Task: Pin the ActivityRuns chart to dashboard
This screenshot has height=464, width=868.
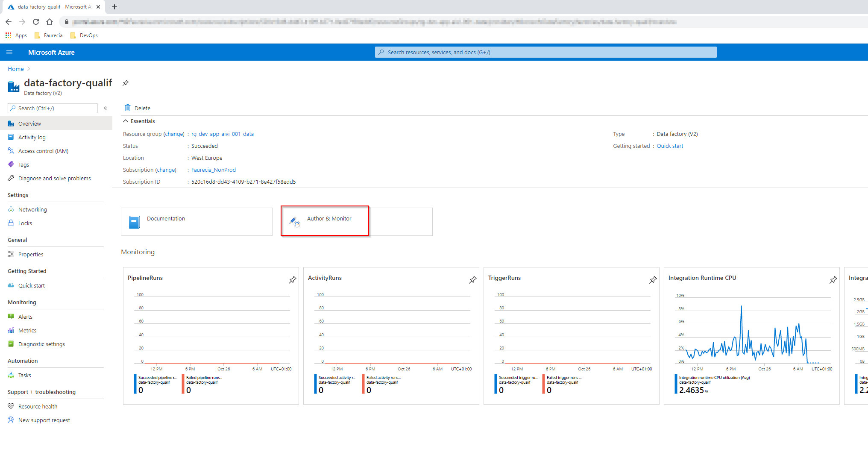Action: (473, 280)
